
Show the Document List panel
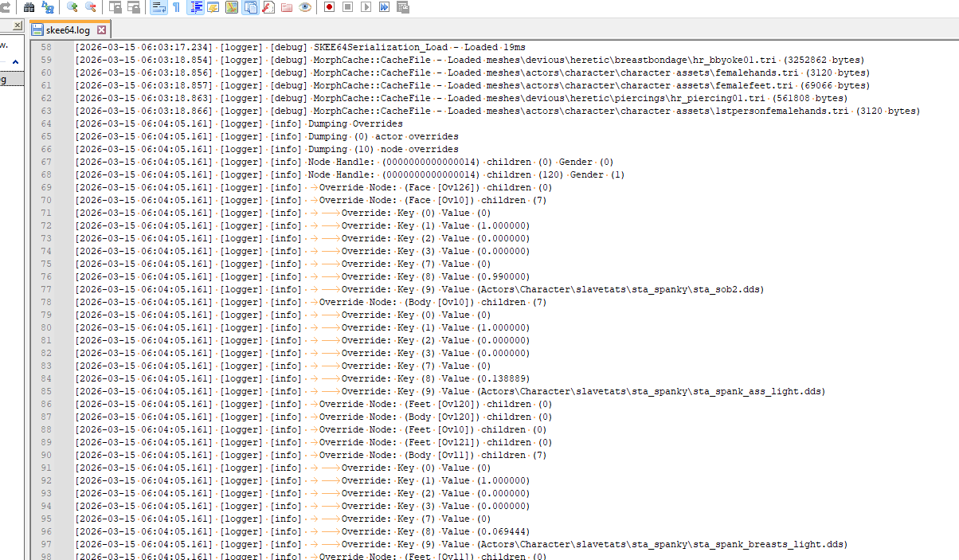pos(250,7)
